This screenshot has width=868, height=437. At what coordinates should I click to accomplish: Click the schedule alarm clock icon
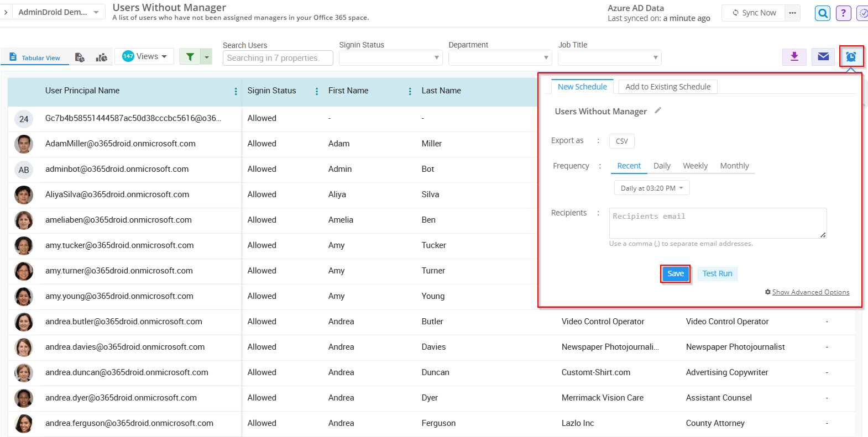click(x=851, y=56)
